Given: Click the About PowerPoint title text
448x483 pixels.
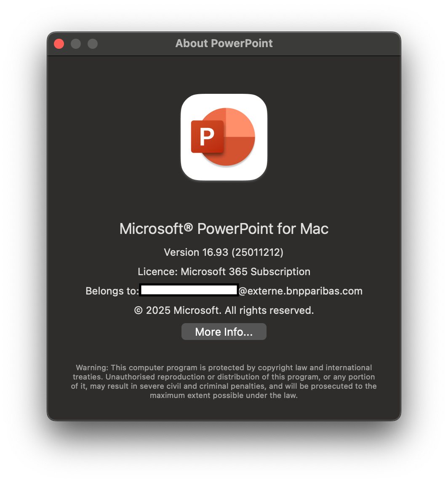Looking at the screenshot, I should pos(224,43).
